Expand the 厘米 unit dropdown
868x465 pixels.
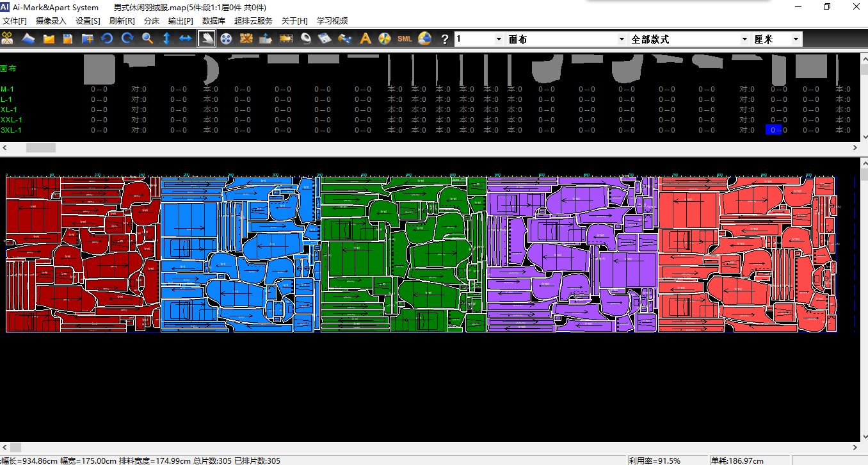click(x=796, y=39)
